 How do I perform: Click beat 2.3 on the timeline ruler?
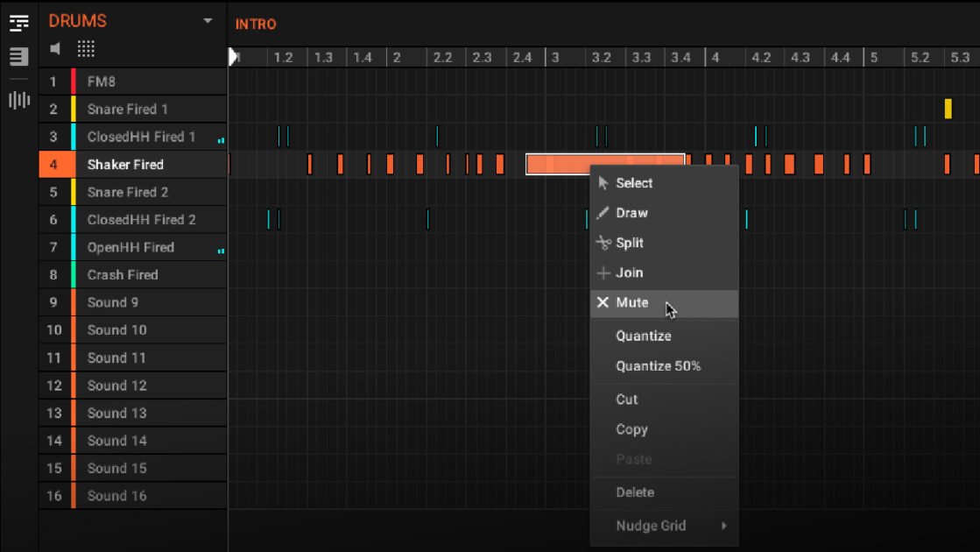tap(482, 58)
